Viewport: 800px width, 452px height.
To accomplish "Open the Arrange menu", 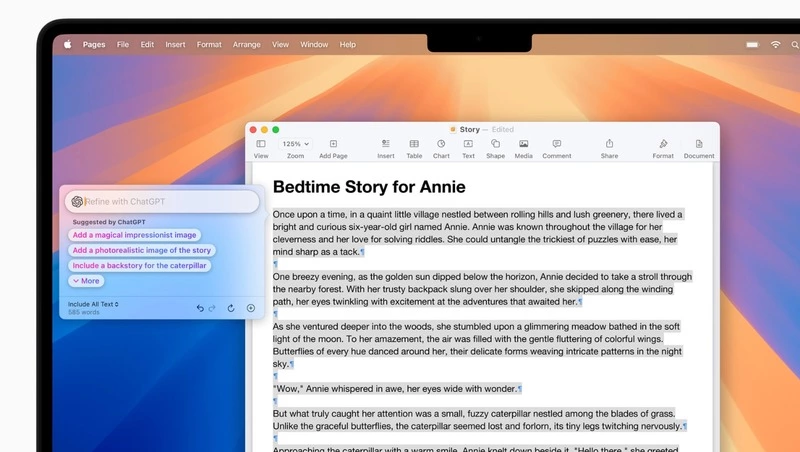I will click(x=247, y=45).
